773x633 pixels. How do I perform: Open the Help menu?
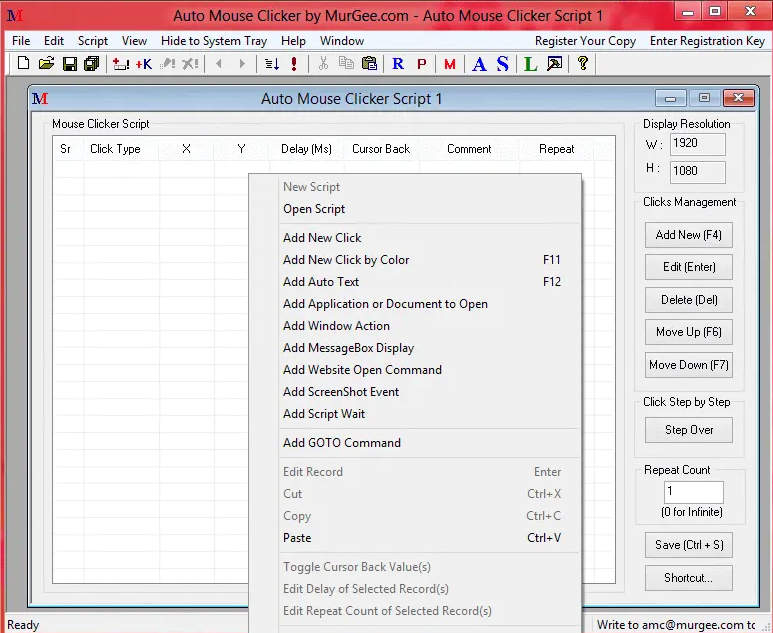click(x=293, y=41)
